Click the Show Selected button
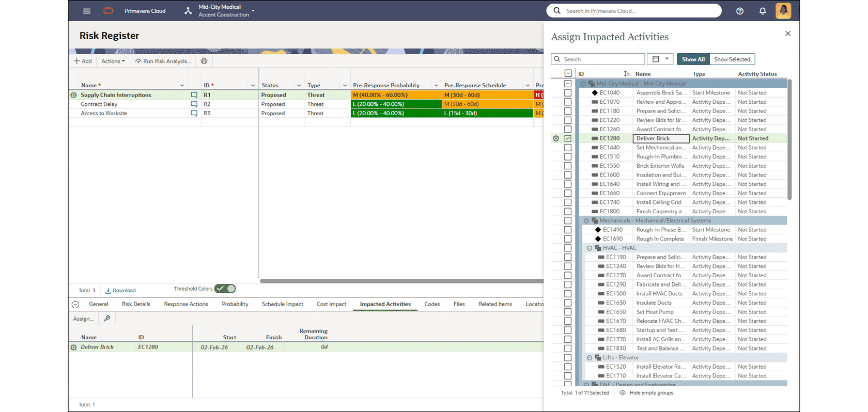The height and width of the screenshot is (412, 868). click(732, 59)
